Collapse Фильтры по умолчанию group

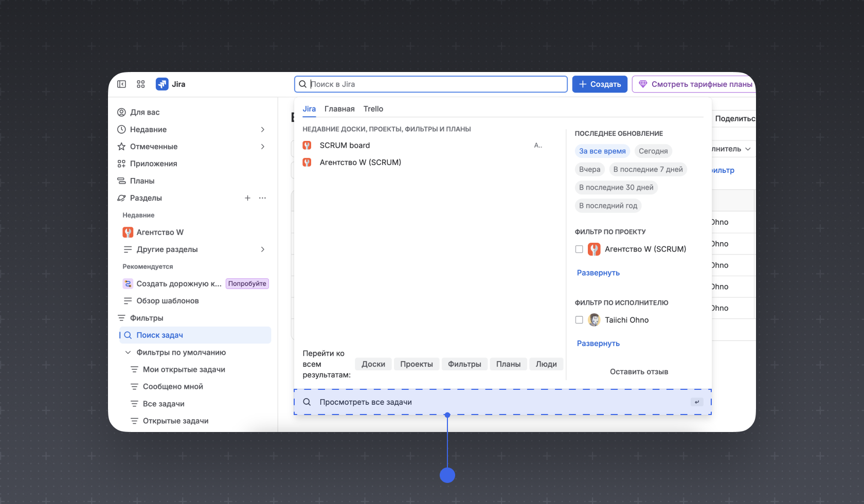(128, 352)
